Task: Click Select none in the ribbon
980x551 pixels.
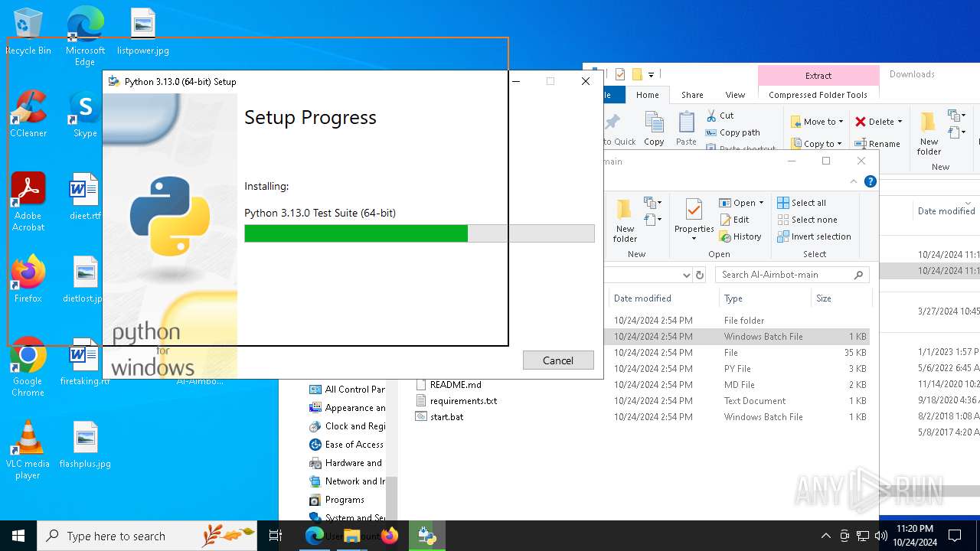Action: [807, 220]
